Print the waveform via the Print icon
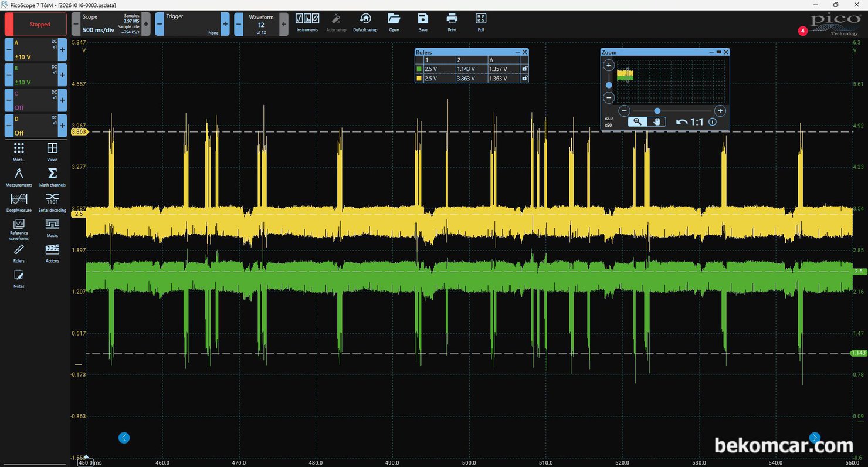This screenshot has height=467, width=868. 452,22
